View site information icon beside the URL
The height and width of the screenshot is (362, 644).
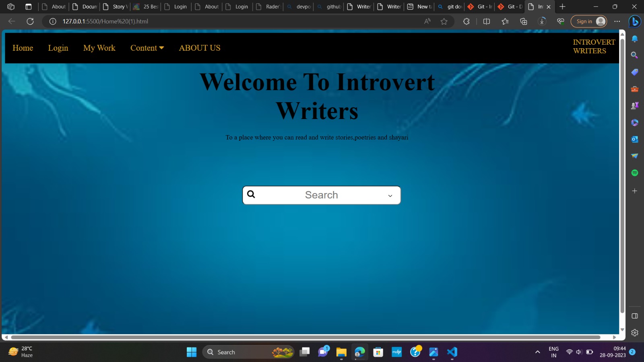(53, 21)
